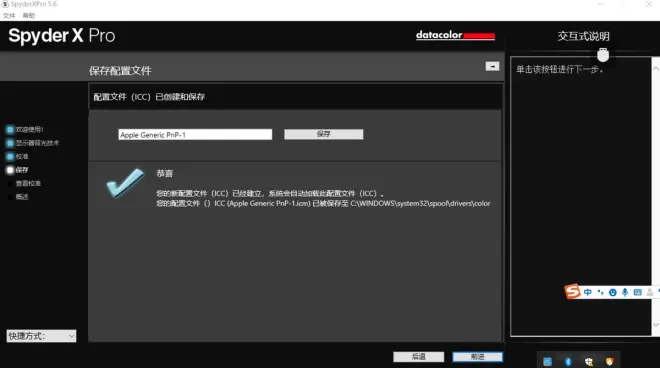Screen dimensions: 660x368
Task: Click the Windows Security shield tray icon
Action: (588, 361)
